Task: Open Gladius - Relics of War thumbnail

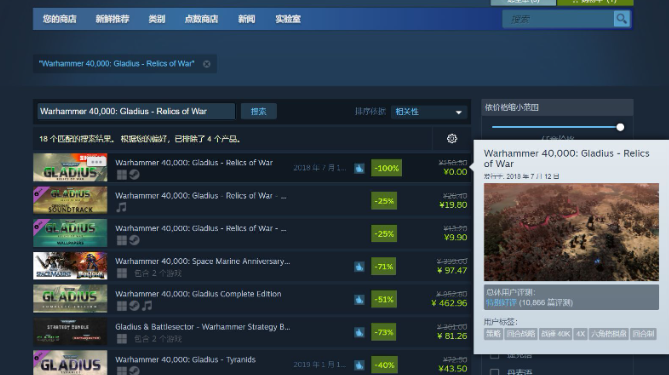Action: pyautogui.click(x=70, y=167)
